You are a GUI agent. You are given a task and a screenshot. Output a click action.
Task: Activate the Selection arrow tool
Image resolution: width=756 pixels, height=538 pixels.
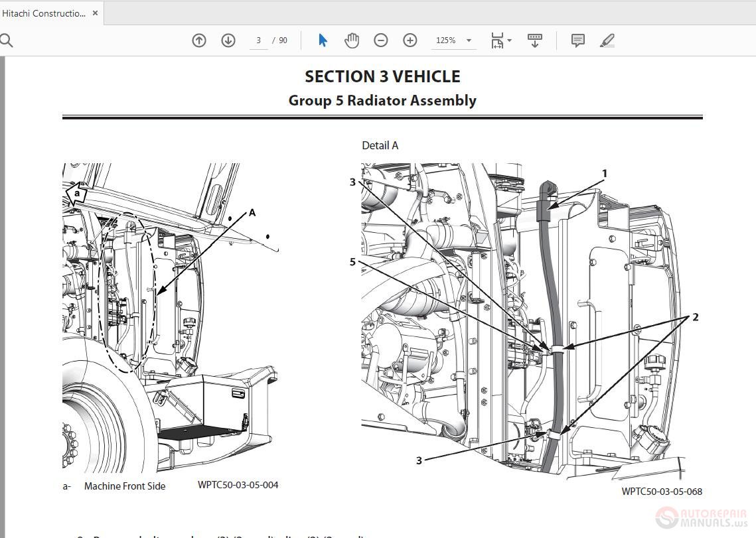click(x=322, y=40)
